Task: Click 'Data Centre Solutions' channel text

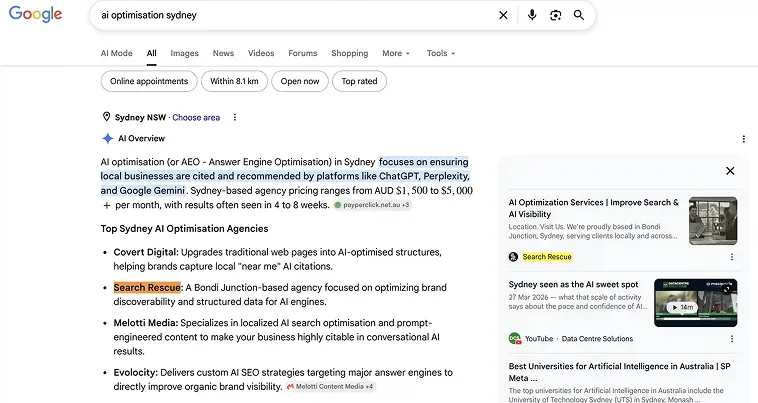Action: tap(597, 339)
